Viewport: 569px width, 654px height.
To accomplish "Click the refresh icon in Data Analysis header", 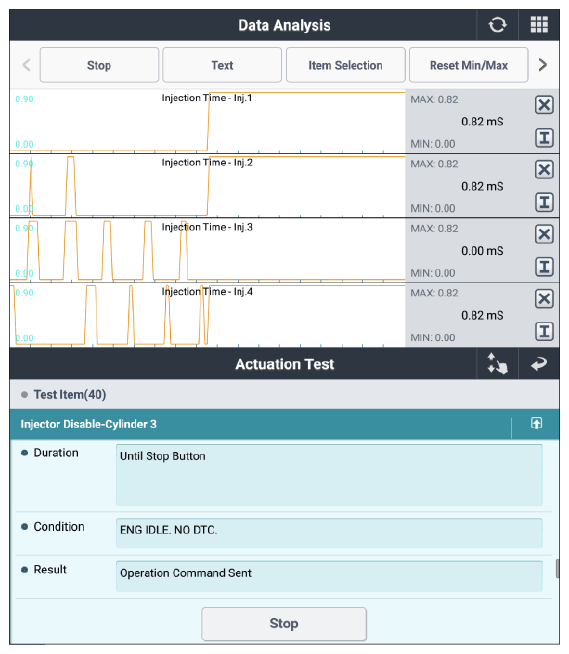I will 497,25.
